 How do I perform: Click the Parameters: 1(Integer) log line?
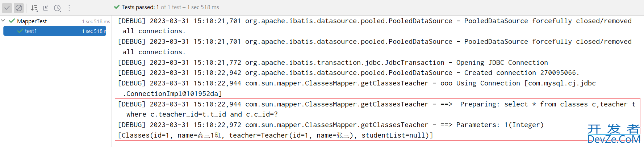[x=331, y=125]
